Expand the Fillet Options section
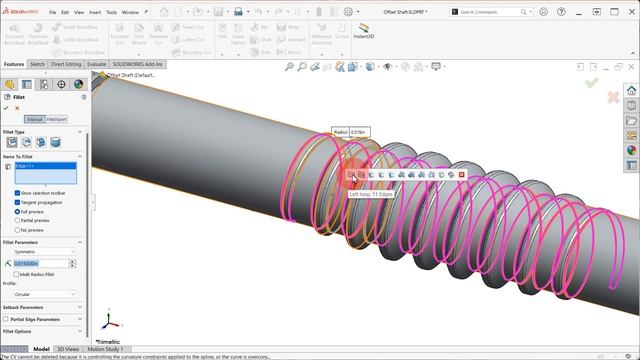This screenshot has height=360, width=640. [80, 331]
